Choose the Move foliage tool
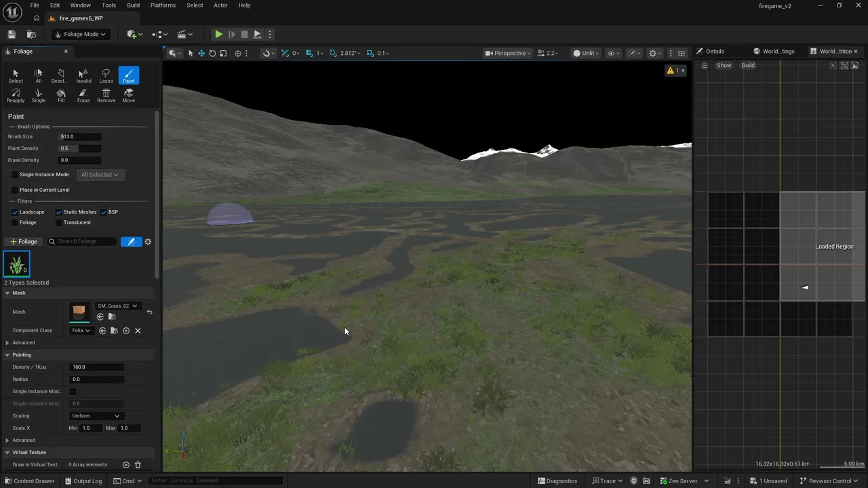The width and height of the screenshot is (868, 488). coord(128,96)
